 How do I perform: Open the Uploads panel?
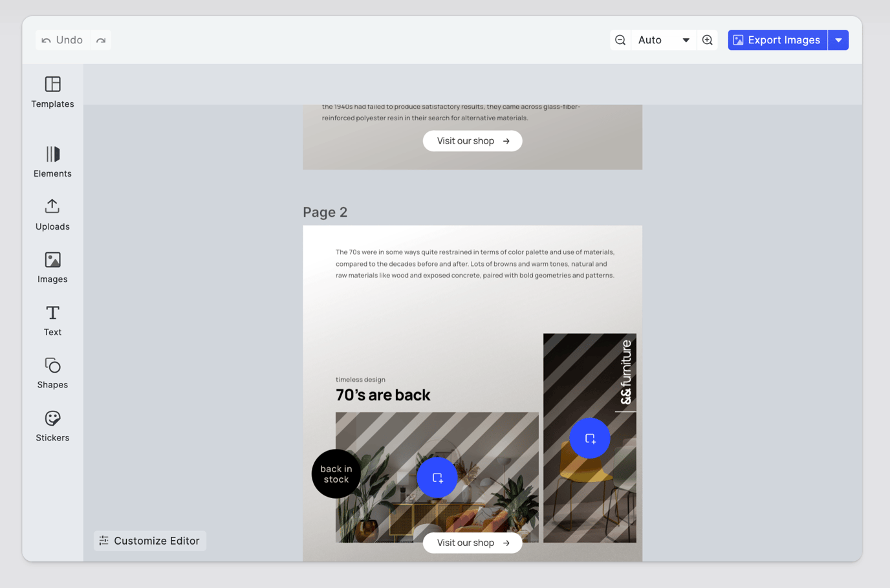point(52,215)
